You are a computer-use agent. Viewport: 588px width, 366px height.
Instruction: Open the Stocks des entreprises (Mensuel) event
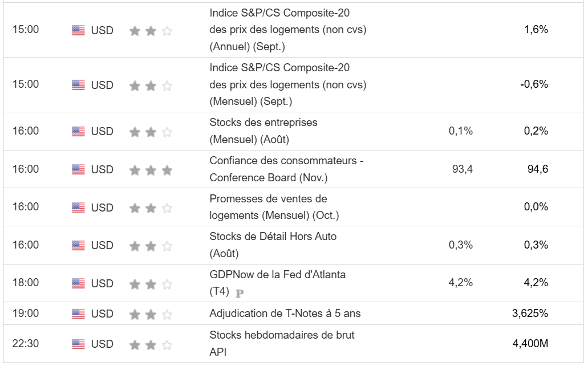263,131
